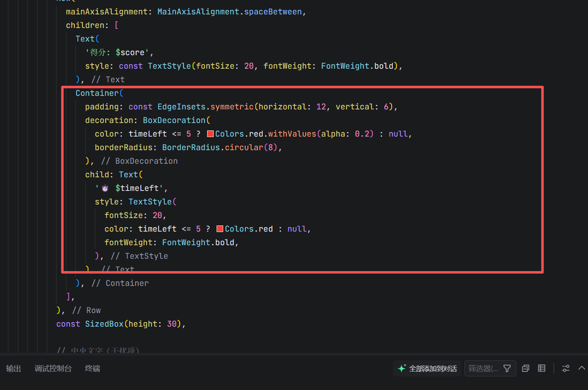This screenshot has width=588, height=390.
Task: Open the 输出 panel tab
Action: click(14, 368)
